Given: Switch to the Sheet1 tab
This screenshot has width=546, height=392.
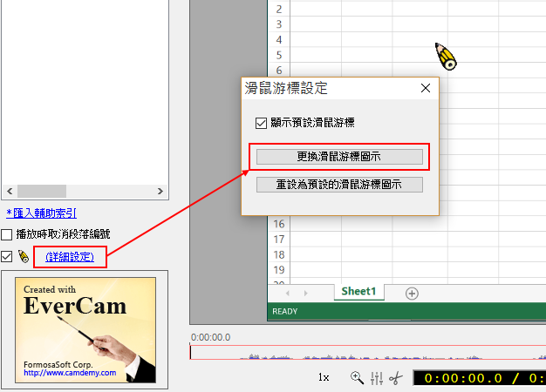Looking at the screenshot, I should pos(359,292).
